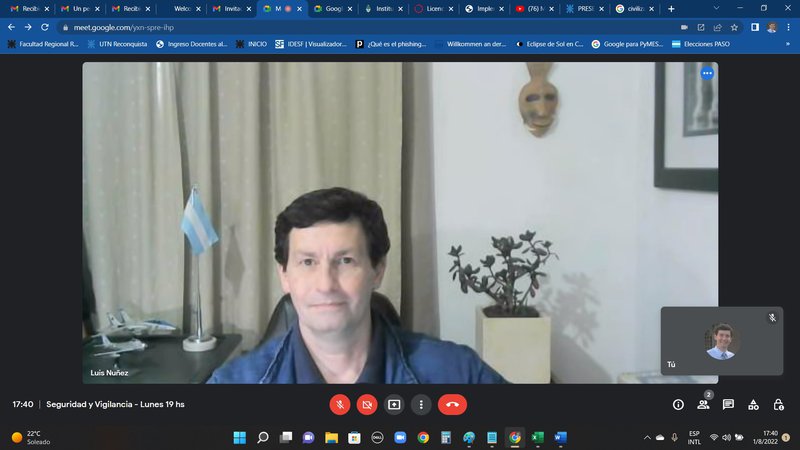Open the Chrome profile avatar

pos(771,28)
